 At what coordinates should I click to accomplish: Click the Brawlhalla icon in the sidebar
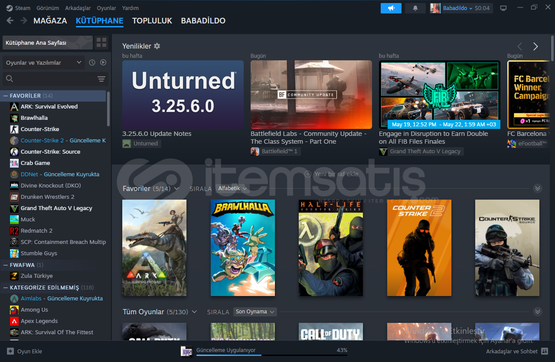(14, 118)
